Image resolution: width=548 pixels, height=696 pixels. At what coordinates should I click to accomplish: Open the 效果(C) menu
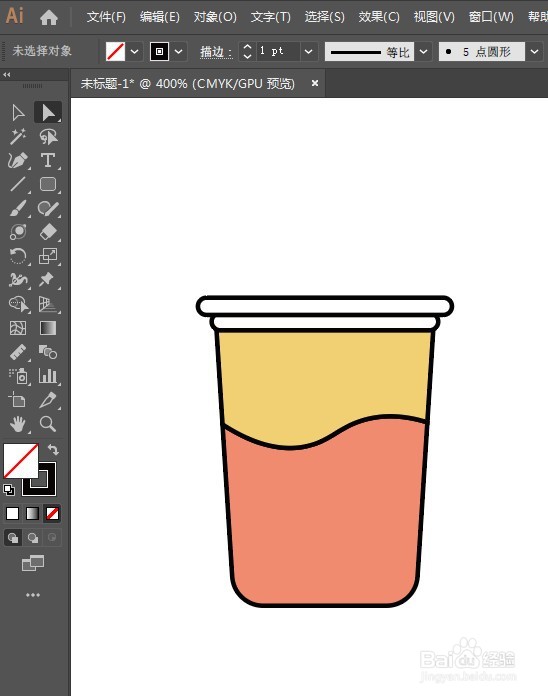click(x=379, y=17)
